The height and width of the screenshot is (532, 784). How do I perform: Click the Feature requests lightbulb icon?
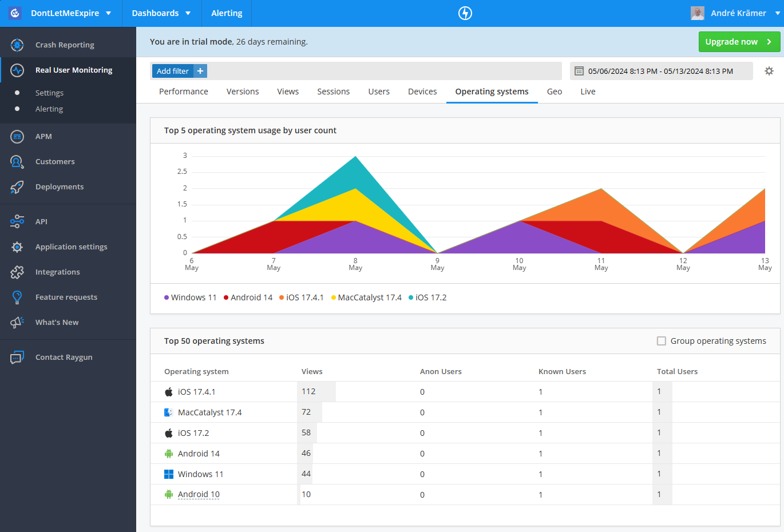coord(17,297)
